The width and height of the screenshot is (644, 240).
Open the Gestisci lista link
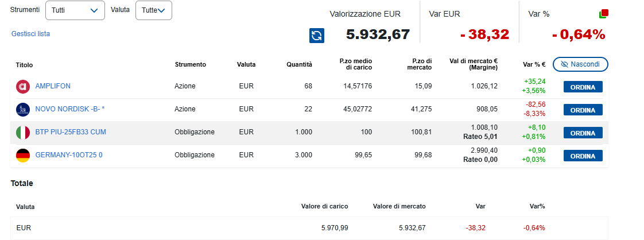30,34
